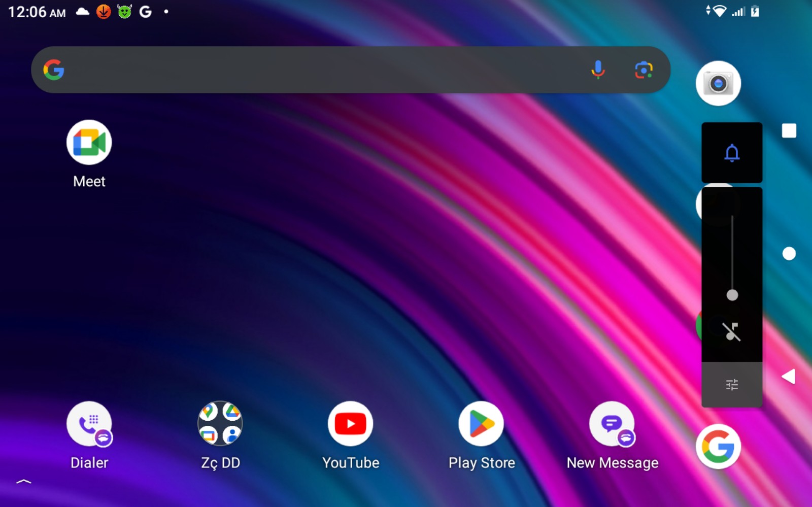Open the Camera app
The height and width of the screenshot is (507, 812).
coord(718,83)
